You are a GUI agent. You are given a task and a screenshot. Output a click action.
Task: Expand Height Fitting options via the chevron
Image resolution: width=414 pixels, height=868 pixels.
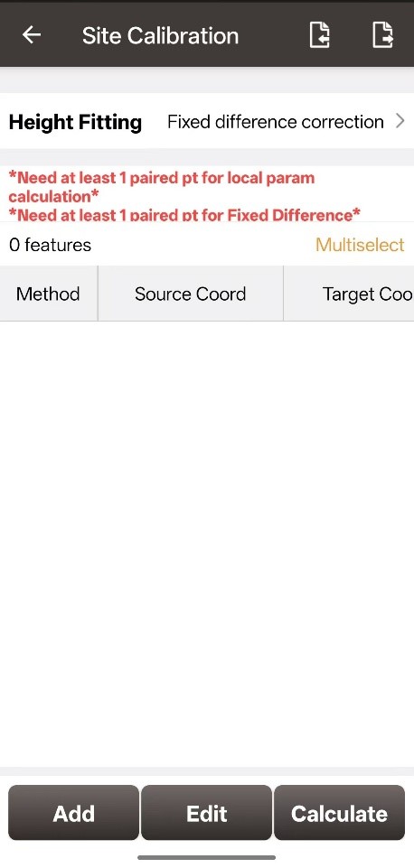click(400, 121)
